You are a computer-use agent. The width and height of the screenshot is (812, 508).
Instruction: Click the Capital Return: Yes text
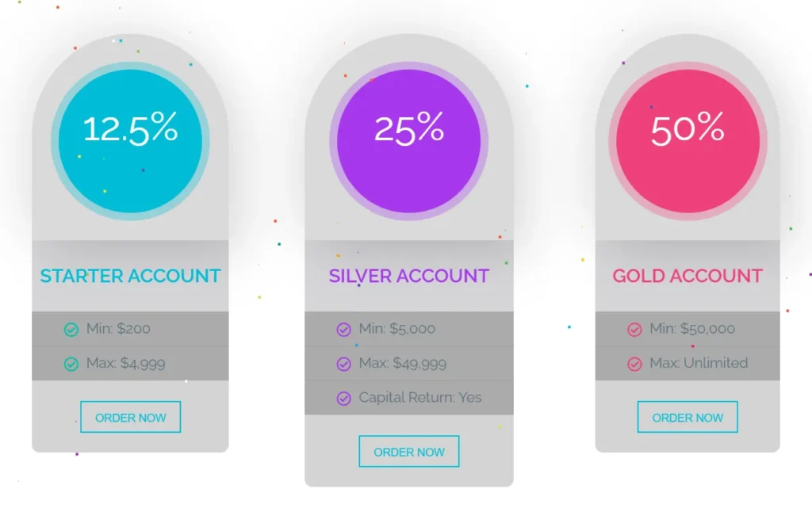419,397
